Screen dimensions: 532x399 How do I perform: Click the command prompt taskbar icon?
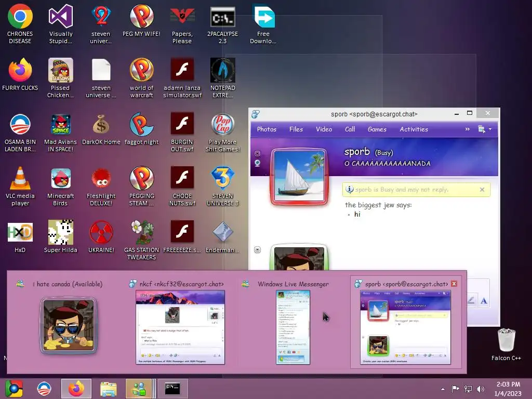click(172, 389)
